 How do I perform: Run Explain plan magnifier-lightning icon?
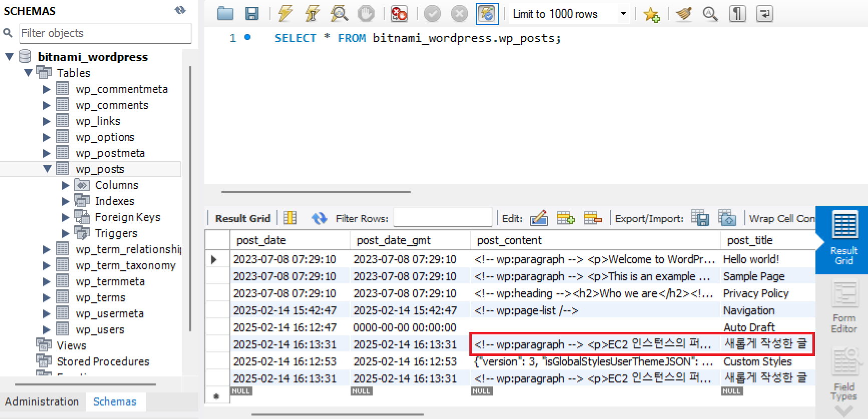pyautogui.click(x=339, y=14)
